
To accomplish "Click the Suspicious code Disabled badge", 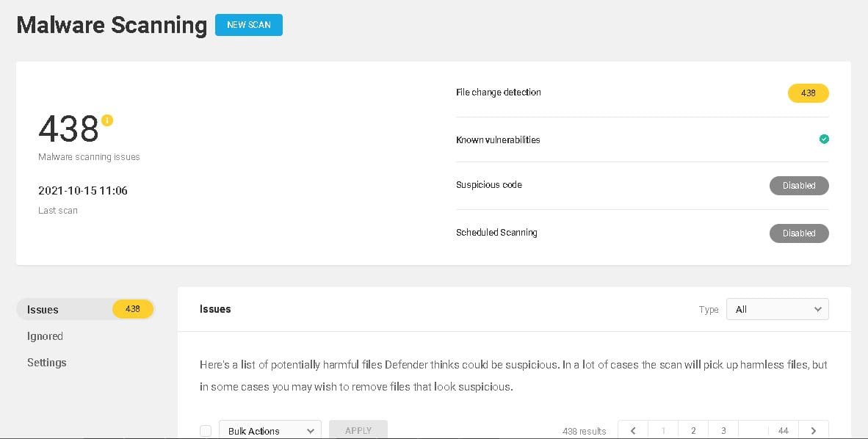I will click(x=799, y=186).
